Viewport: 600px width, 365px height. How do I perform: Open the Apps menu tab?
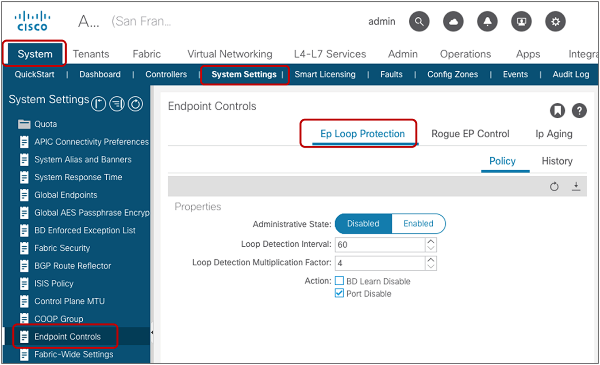[x=528, y=54]
